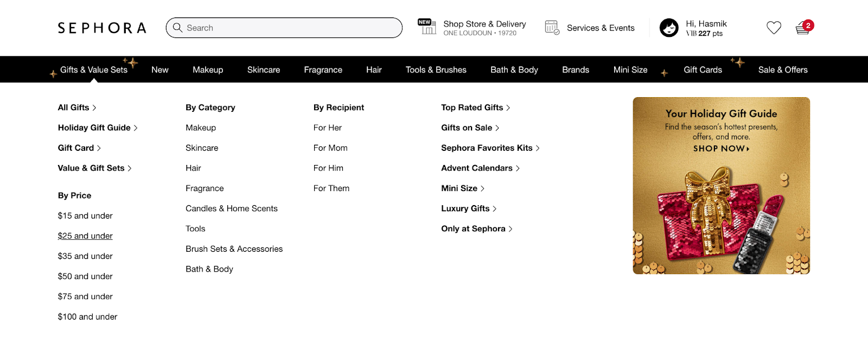Open Services & Events link
The height and width of the screenshot is (337, 868).
pos(601,28)
